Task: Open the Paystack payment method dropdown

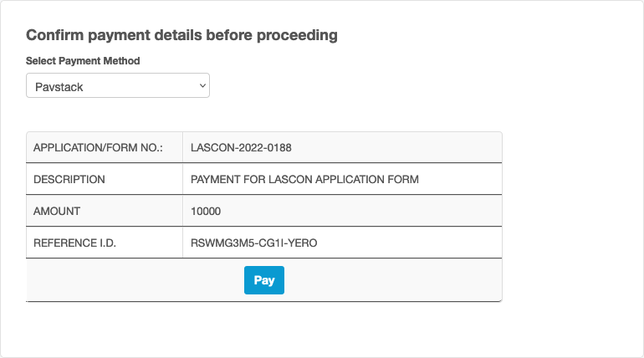Action: [117, 86]
